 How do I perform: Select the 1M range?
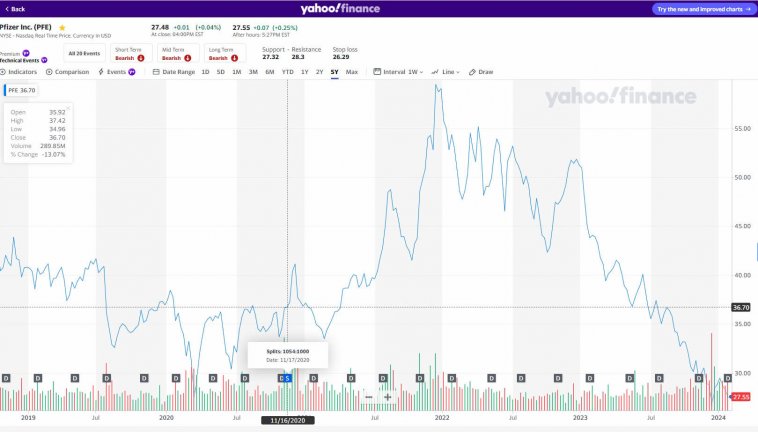click(236, 72)
